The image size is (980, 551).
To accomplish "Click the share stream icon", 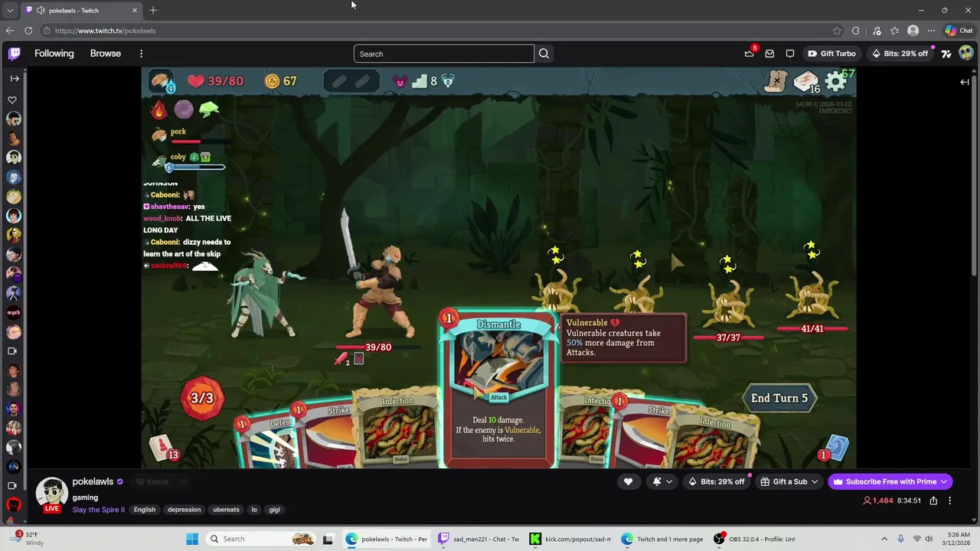I will pos(933,500).
